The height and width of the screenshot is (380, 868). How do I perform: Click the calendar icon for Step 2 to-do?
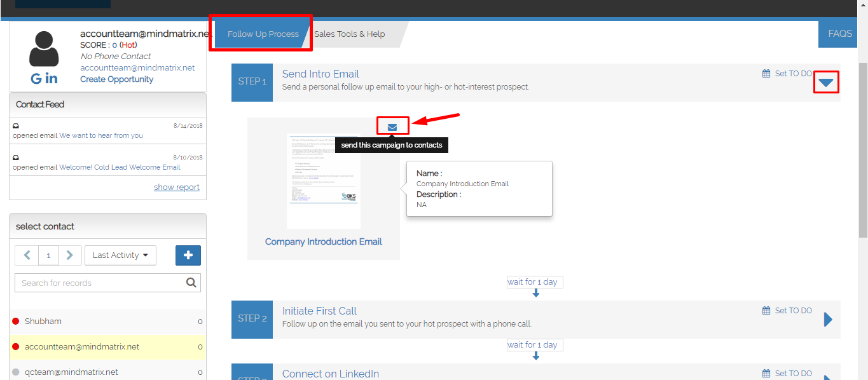click(x=766, y=311)
